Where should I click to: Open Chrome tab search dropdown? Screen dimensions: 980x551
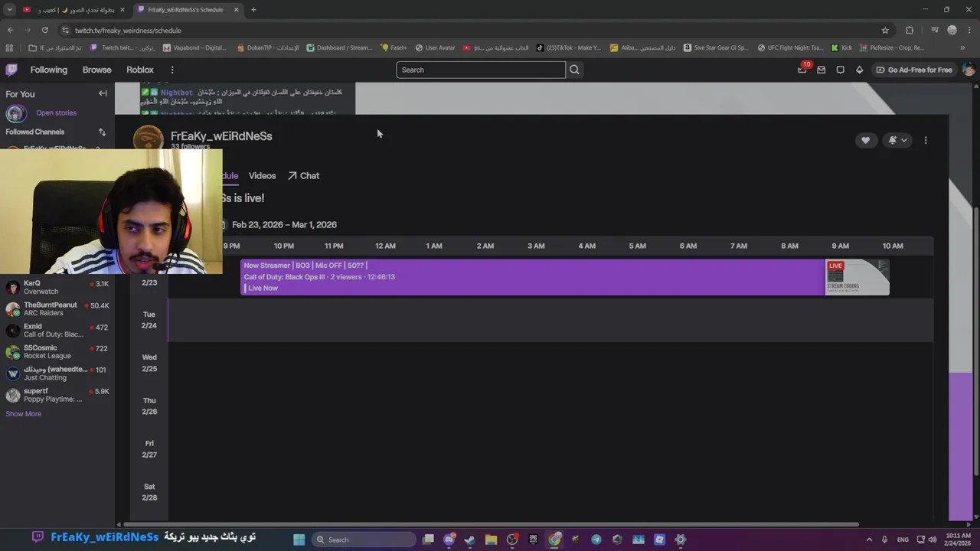pos(10,10)
